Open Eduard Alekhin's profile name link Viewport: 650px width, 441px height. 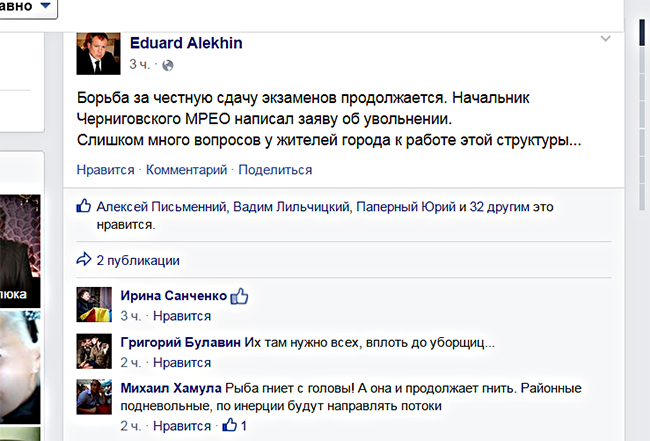(x=186, y=43)
